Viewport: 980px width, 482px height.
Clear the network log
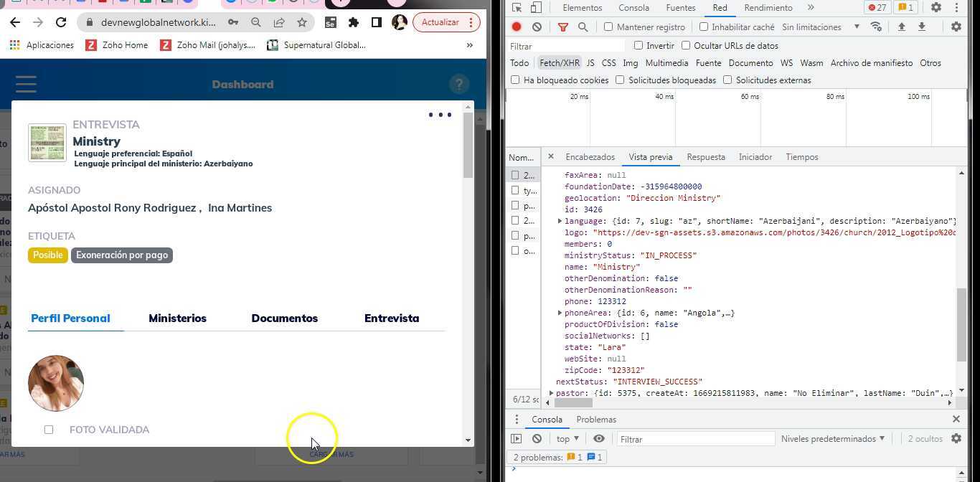pos(537,27)
